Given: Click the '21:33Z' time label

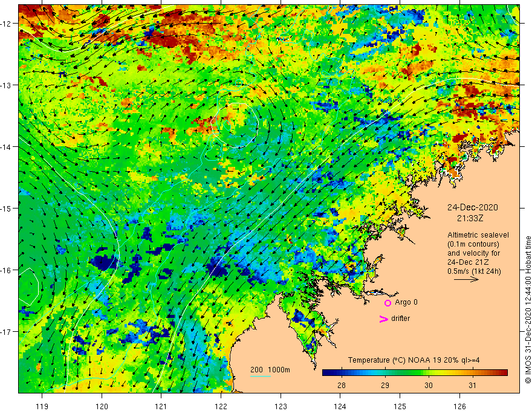Looking at the screenshot, I should tap(470, 218).
